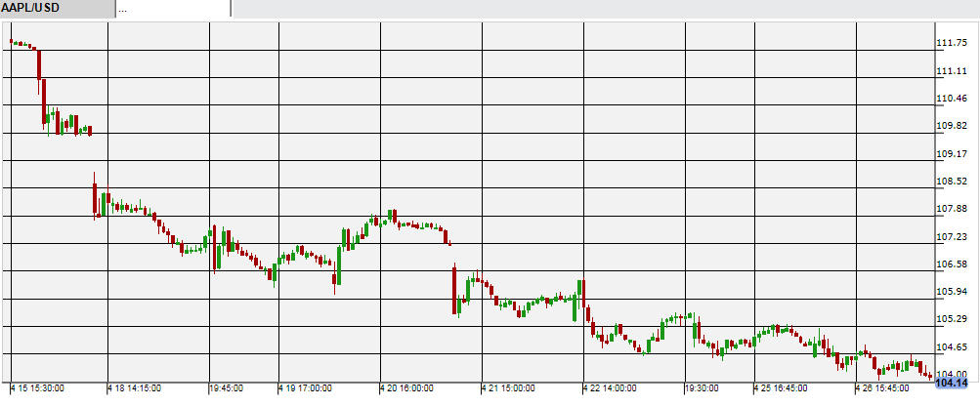The width and height of the screenshot is (980, 406).
Task: Click the 106.58 price axis label
Action: (x=952, y=264)
